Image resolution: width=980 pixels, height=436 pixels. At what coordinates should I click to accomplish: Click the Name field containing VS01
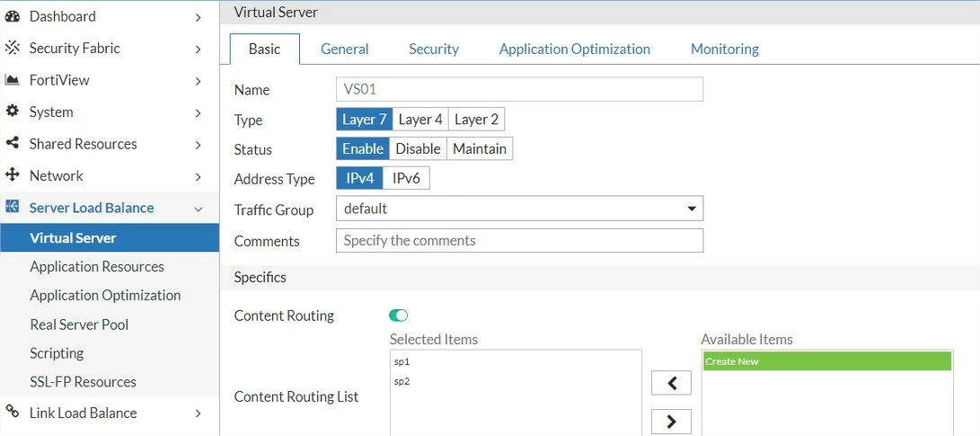pos(519,90)
